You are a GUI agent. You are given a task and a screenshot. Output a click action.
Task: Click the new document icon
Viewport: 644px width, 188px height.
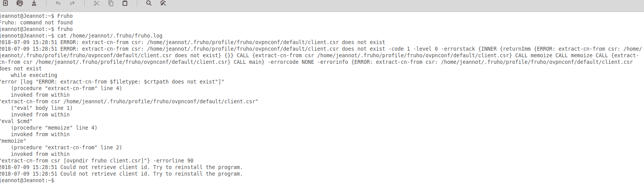click(x=5, y=3)
